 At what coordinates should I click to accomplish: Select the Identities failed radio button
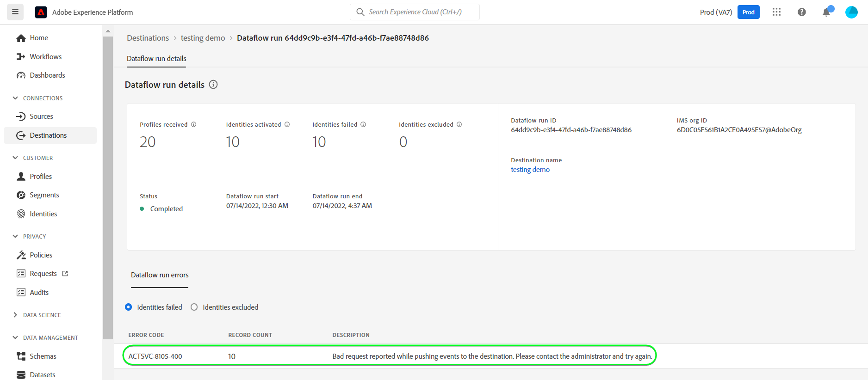(129, 307)
